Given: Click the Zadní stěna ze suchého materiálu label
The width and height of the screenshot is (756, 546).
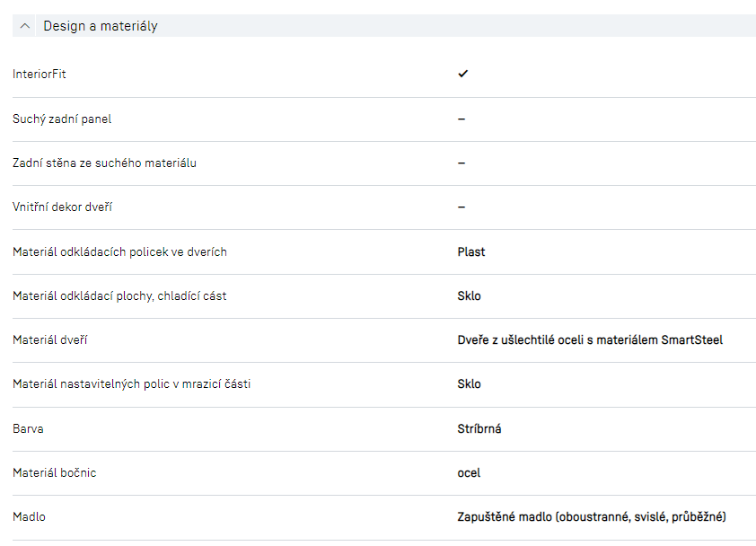Looking at the screenshot, I should 104,163.
